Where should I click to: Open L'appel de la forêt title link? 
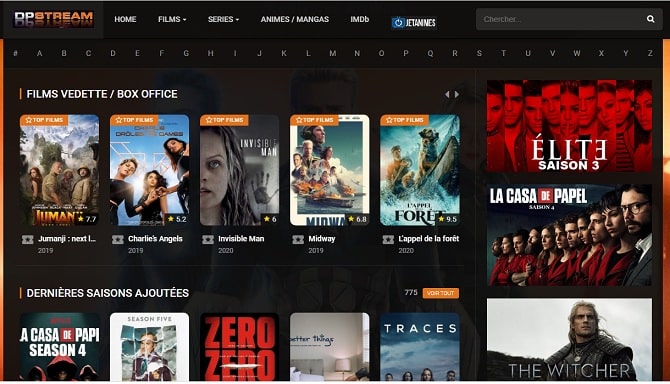429,239
